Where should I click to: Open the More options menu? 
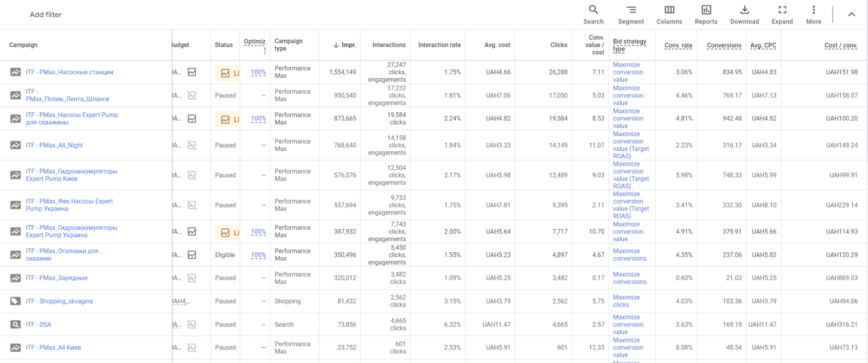(813, 15)
